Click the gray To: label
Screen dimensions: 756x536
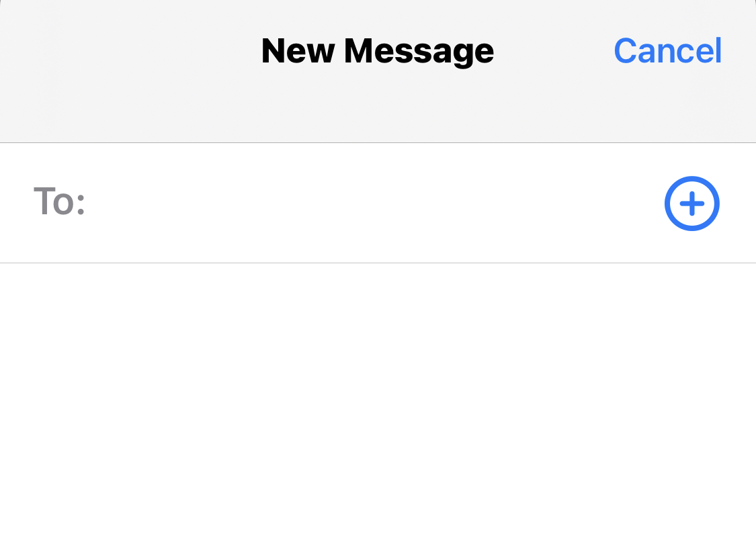tap(59, 202)
